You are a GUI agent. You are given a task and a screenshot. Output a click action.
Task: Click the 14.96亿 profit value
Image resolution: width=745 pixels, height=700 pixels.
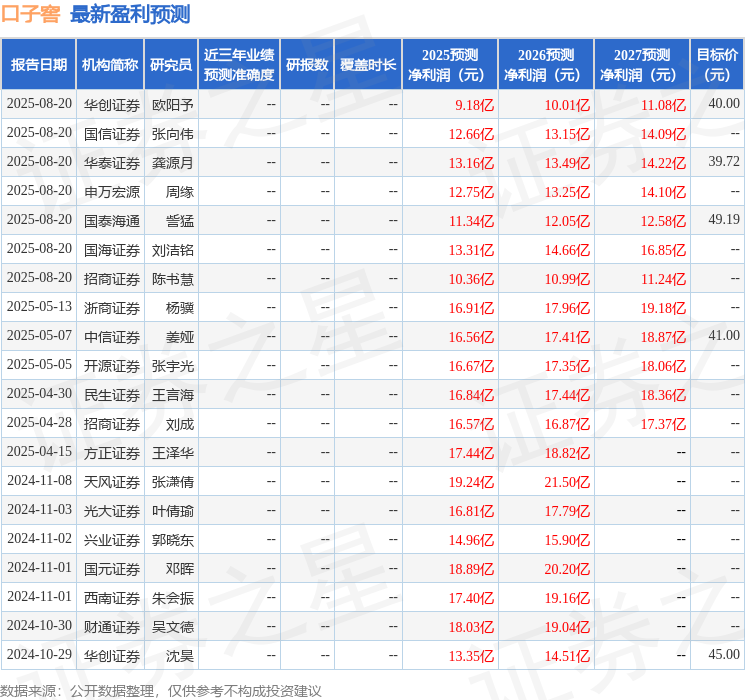(x=471, y=540)
